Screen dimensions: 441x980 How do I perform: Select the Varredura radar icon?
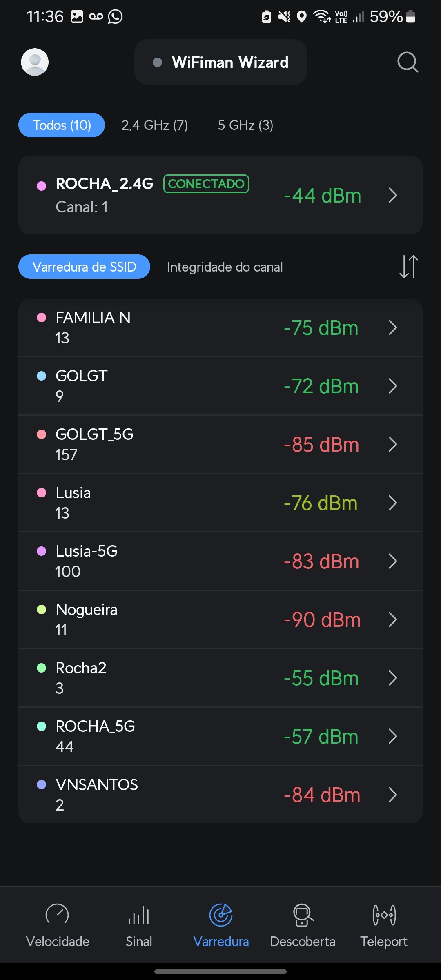[221, 915]
